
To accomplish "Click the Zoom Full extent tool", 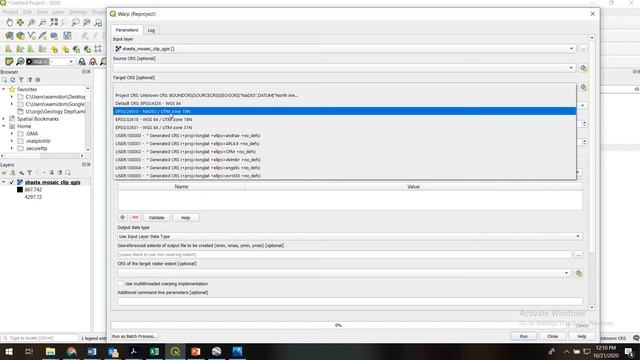I will (x=54, y=22).
